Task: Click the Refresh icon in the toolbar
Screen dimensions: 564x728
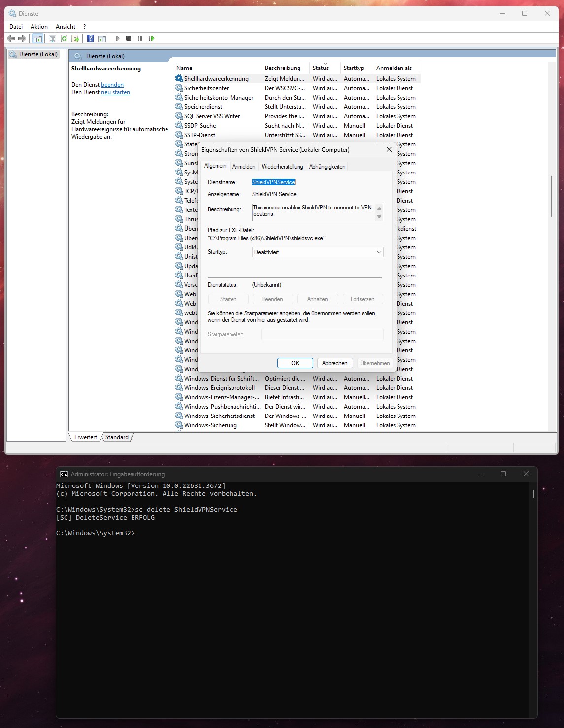Action: pyautogui.click(x=65, y=38)
